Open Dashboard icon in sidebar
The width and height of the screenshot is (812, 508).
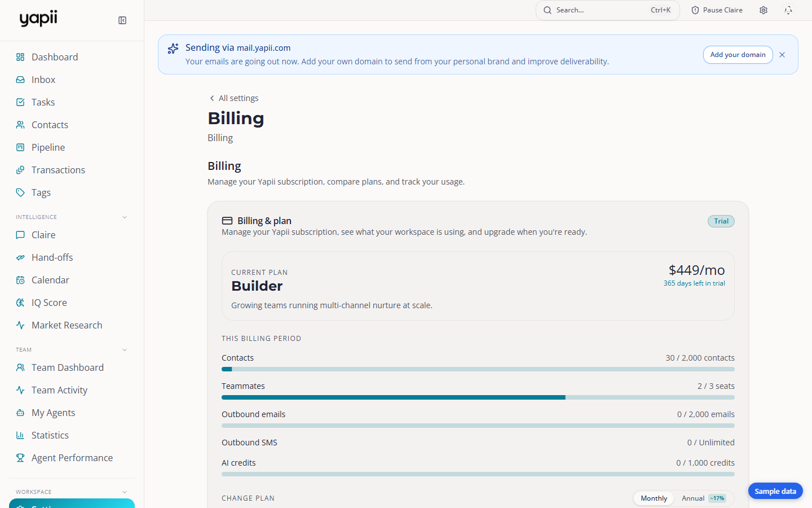tap(20, 57)
